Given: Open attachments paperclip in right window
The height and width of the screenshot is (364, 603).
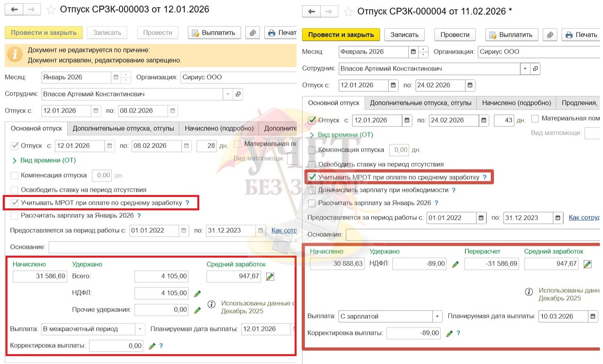Looking at the screenshot, I should (x=550, y=35).
